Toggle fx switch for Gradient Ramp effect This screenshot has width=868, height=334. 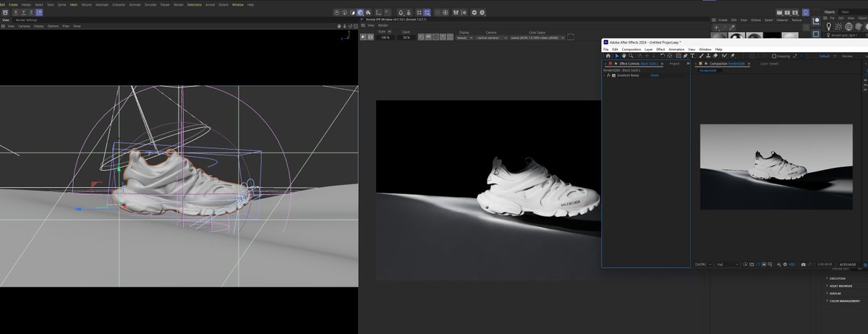click(608, 75)
